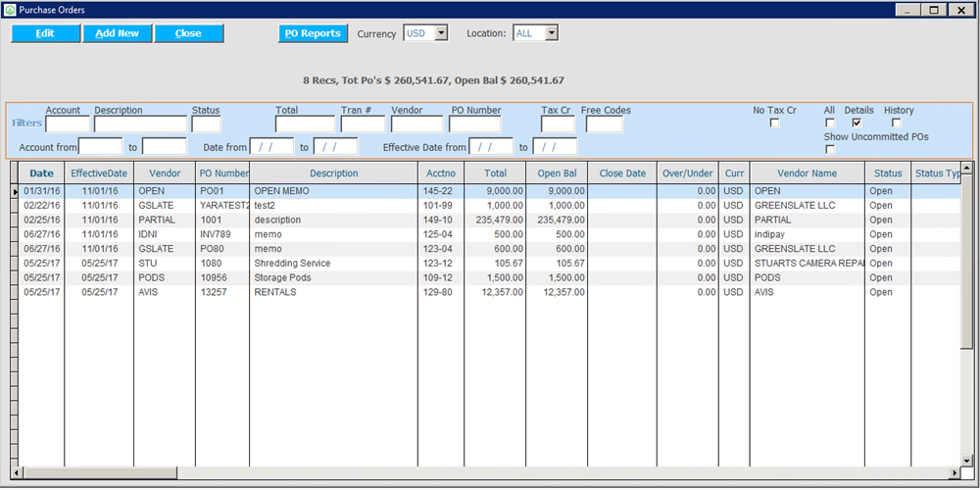Click the Acctno column header
This screenshot has height=490, width=980.
[x=441, y=173]
